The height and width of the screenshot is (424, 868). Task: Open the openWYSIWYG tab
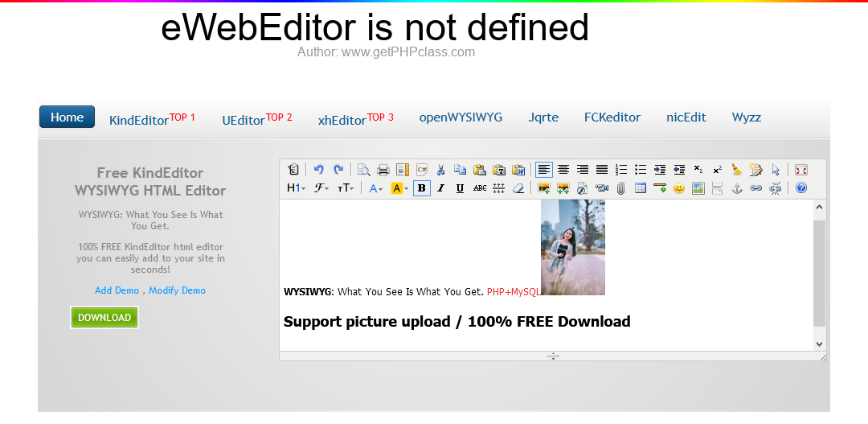pyautogui.click(x=461, y=117)
